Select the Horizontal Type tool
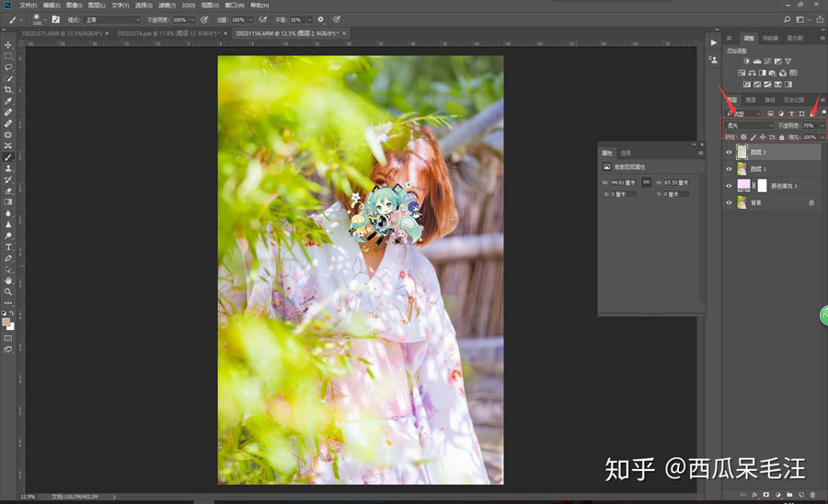The image size is (828, 504). (8, 246)
